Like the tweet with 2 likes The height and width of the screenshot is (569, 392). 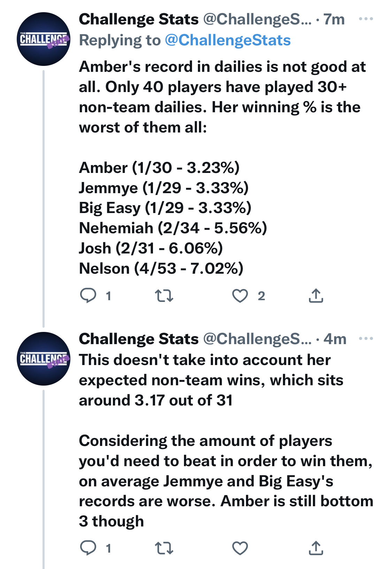pos(240,296)
